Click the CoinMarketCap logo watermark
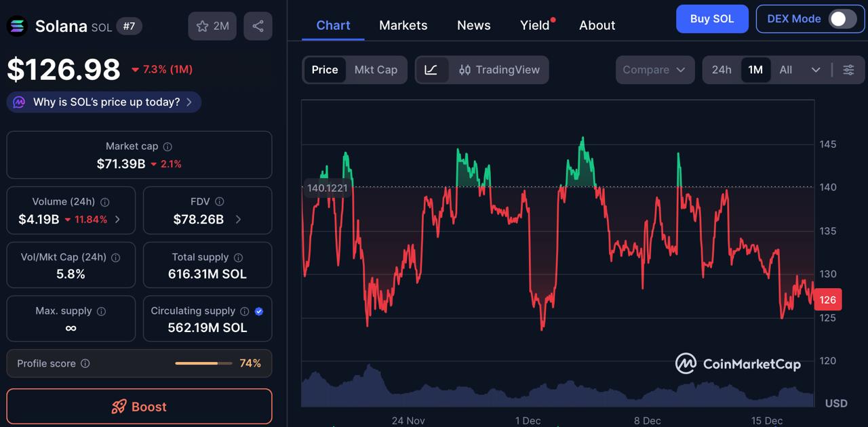Viewport: 868px width, 427px height. tap(738, 363)
